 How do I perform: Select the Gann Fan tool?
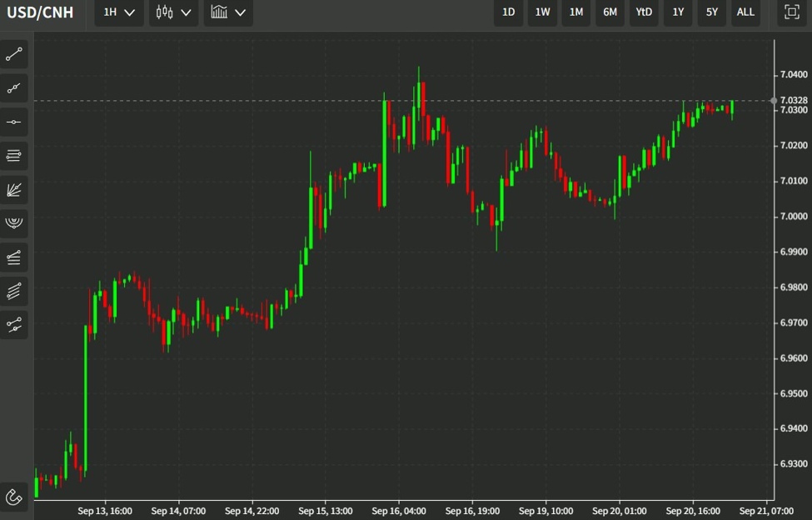(x=13, y=189)
